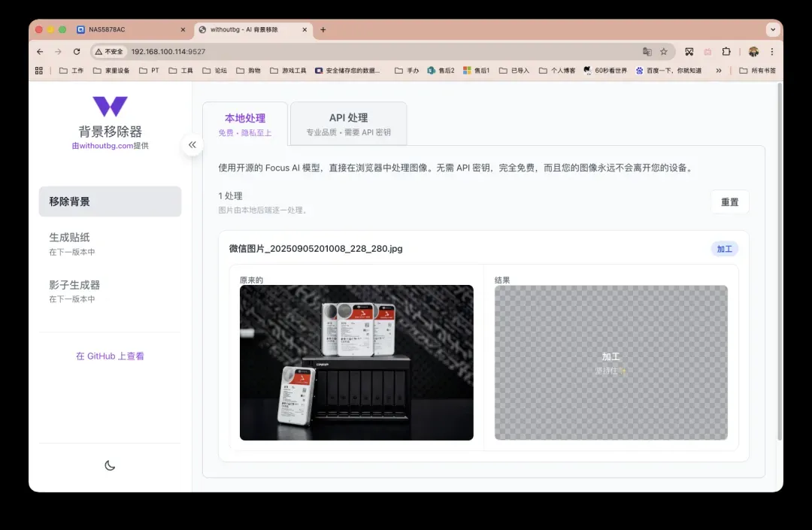Open the browser extensions puzzle icon
This screenshot has width=812, height=530.
pos(726,52)
